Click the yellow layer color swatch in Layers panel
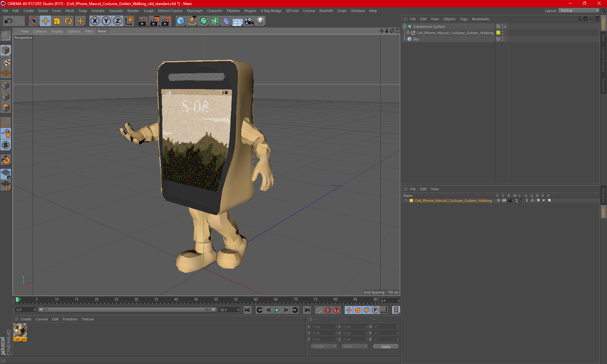 coord(411,201)
